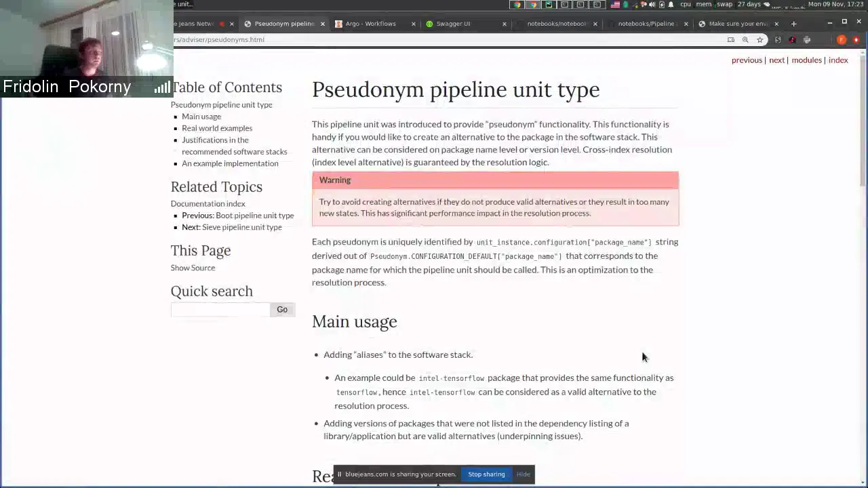Open the index link in the top navigation

(838, 60)
